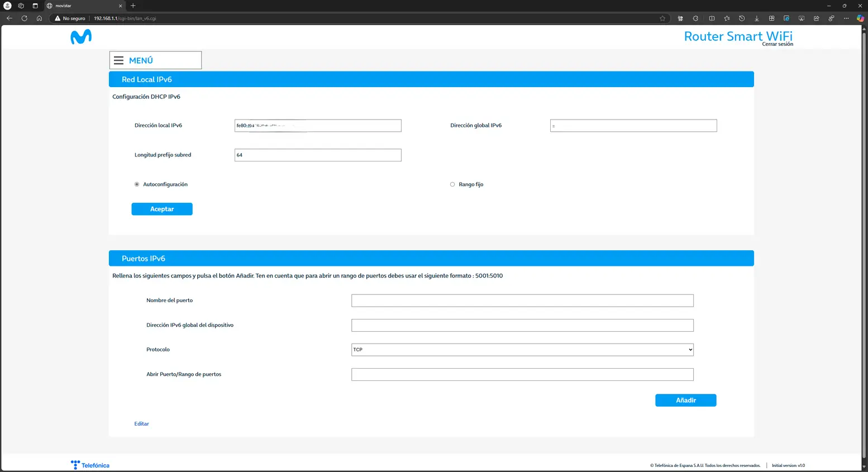This screenshot has width=868, height=472.
Task: Click the Telefónica logo in the footer
Action: tap(90, 465)
